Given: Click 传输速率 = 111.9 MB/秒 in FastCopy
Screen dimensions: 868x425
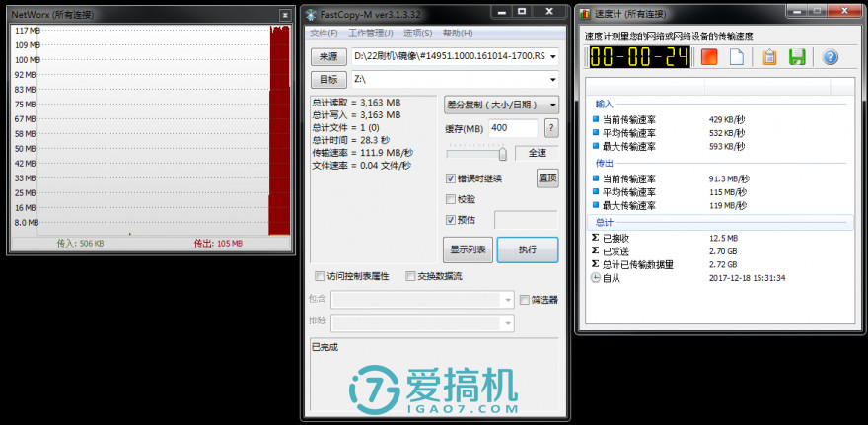Looking at the screenshot, I should pos(363,153).
